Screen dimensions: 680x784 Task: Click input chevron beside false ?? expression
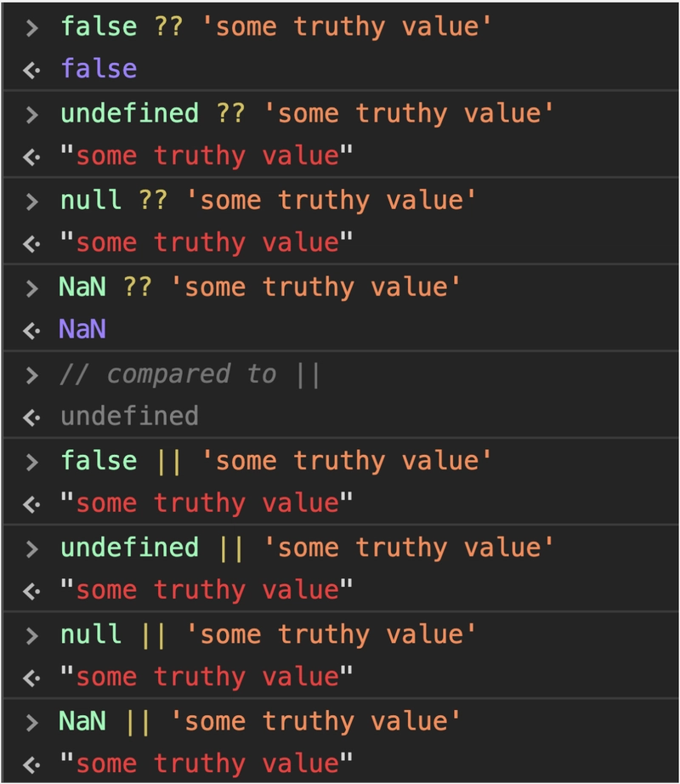32,28
